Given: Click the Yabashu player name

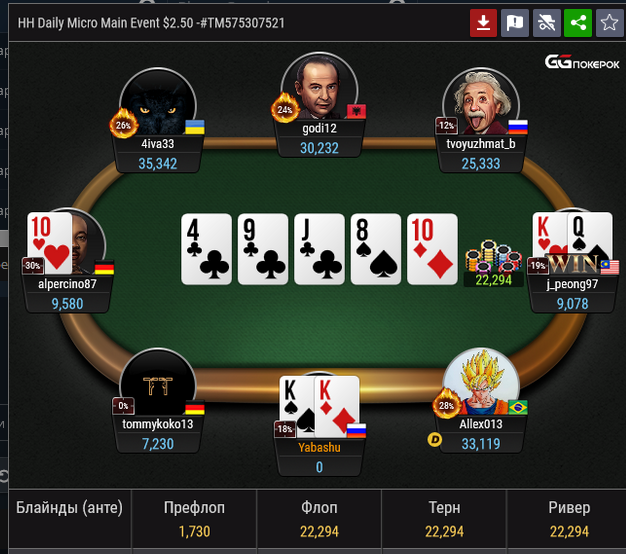Looking at the screenshot, I should click(319, 447).
